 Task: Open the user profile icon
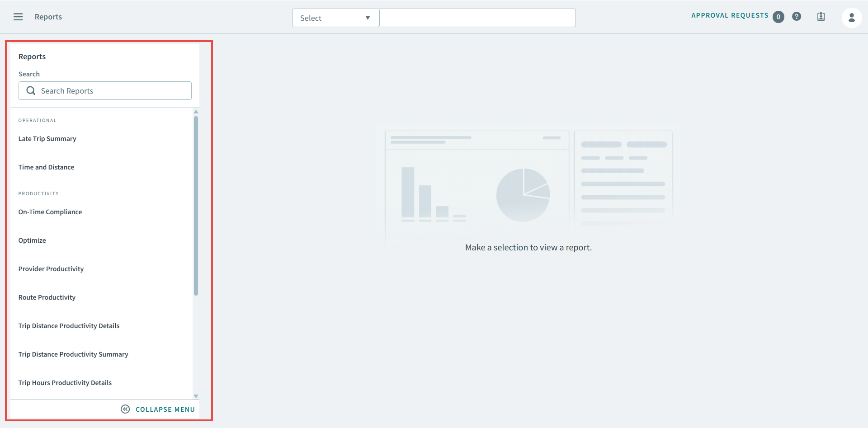click(x=852, y=18)
